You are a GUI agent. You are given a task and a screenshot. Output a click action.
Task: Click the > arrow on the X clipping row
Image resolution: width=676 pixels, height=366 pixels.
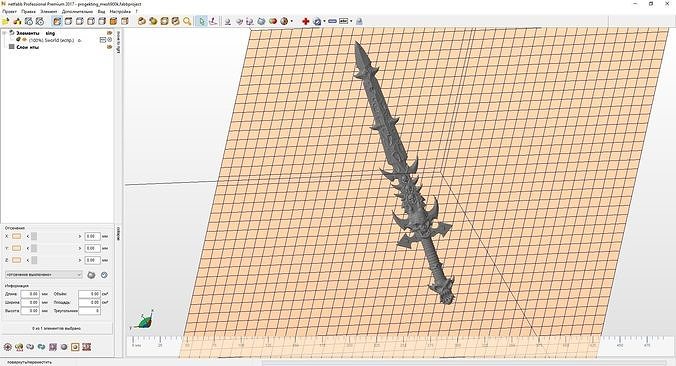tap(80, 236)
